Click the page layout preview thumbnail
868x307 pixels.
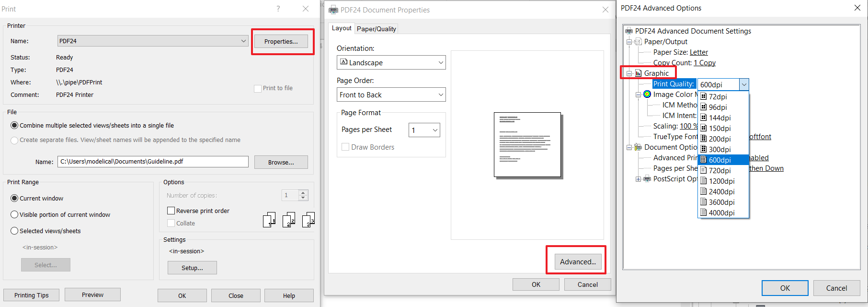click(527, 145)
